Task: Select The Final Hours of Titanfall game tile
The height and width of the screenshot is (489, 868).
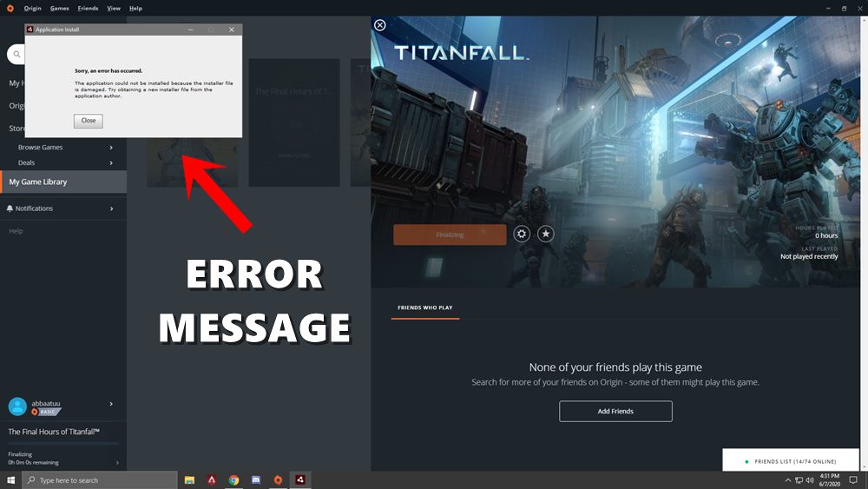Action: (x=294, y=122)
